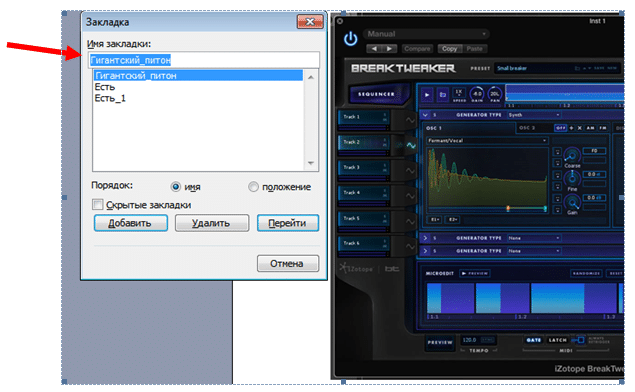Screen dimensions: 635x392
Task: Open Generator Type Synth dropdown
Action: click(x=534, y=115)
